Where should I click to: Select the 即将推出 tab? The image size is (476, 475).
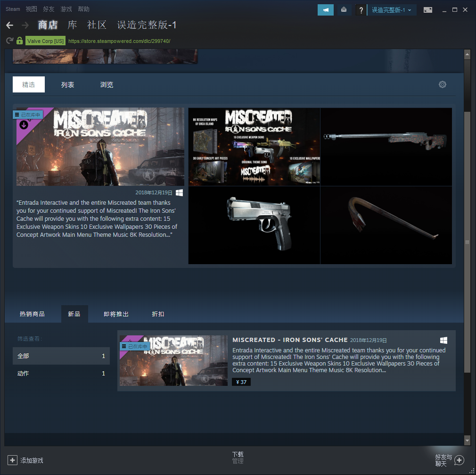(116, 314)
